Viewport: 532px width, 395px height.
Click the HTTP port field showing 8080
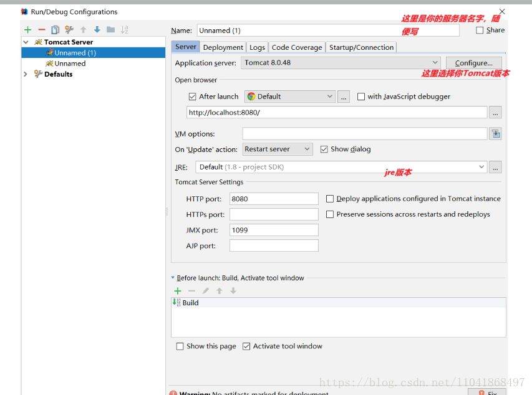click(274, 199)
